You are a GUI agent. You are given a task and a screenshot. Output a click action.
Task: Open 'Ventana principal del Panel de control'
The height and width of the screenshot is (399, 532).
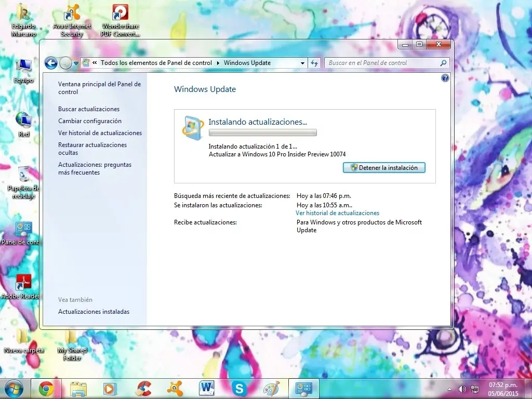99,88
